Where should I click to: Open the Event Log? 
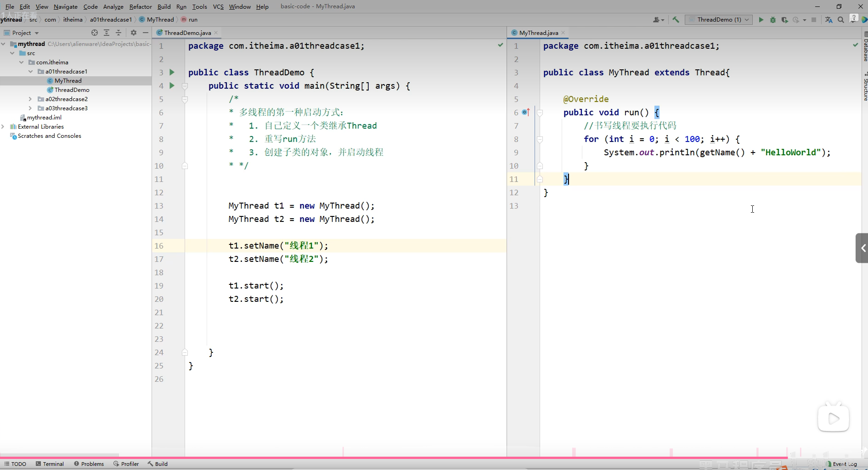[841, 464]
